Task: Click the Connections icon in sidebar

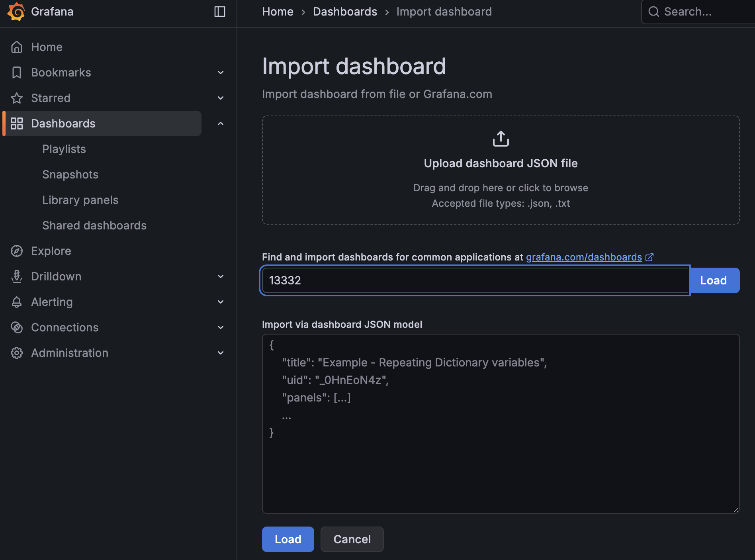Action: [x=17, y=327]
